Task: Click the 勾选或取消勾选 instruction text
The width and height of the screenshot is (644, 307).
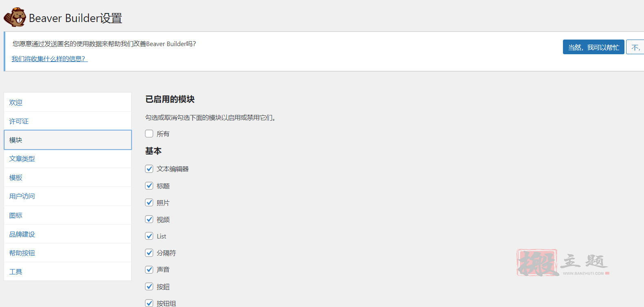Action: (x=211, y=117)
